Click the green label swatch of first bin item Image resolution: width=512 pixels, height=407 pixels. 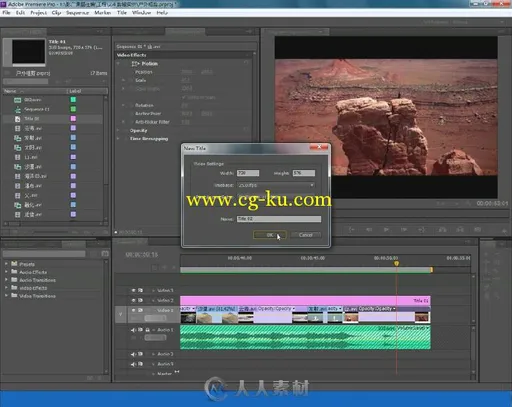(x=73, y=100)
